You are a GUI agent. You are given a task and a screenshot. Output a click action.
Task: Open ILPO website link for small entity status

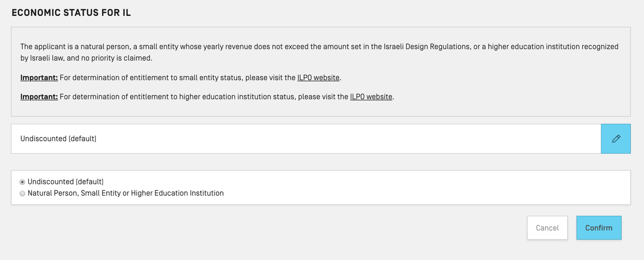pyautogui.click(x=318, y=78)
